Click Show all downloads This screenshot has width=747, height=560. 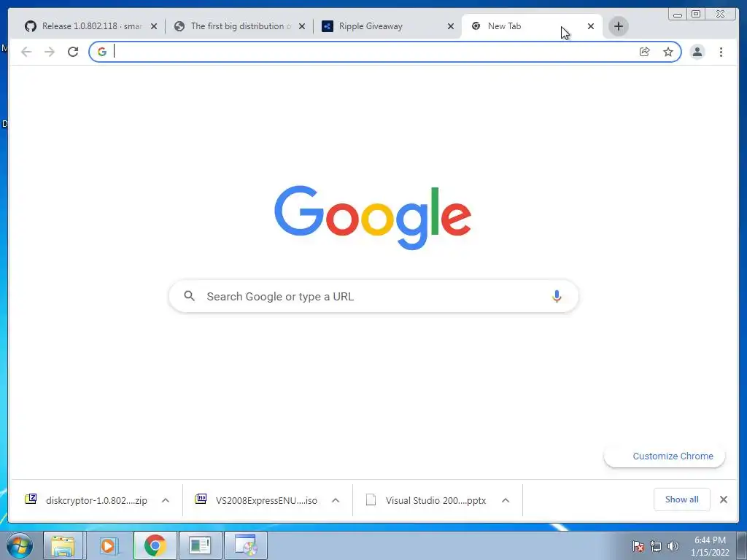click(x=682, y=499)
